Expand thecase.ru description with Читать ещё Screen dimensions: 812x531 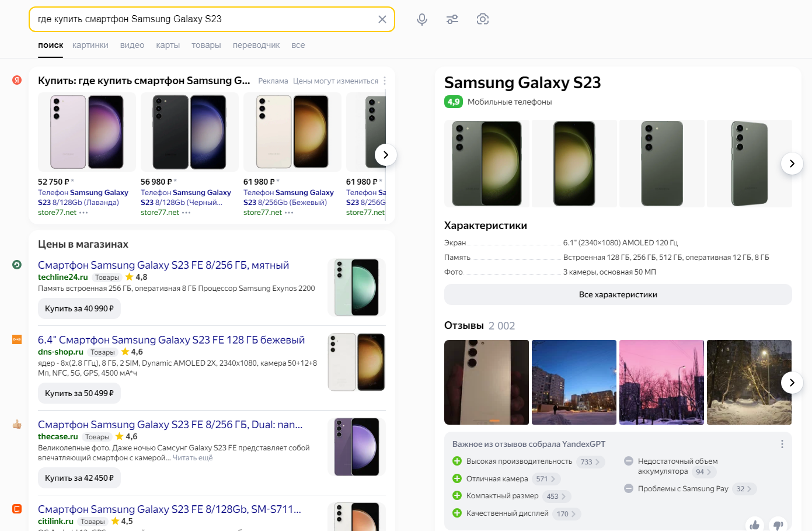[193, 458]
